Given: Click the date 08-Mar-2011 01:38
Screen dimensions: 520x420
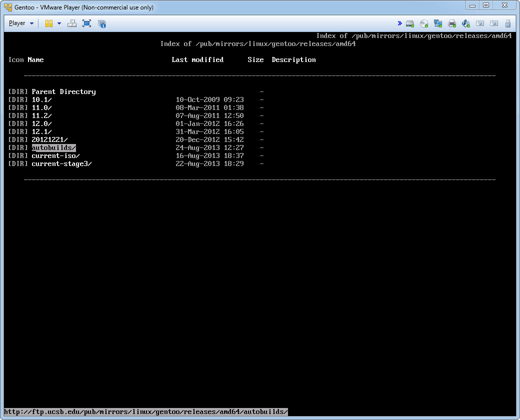Looking at the screenshot, I should tap(209, 107).
